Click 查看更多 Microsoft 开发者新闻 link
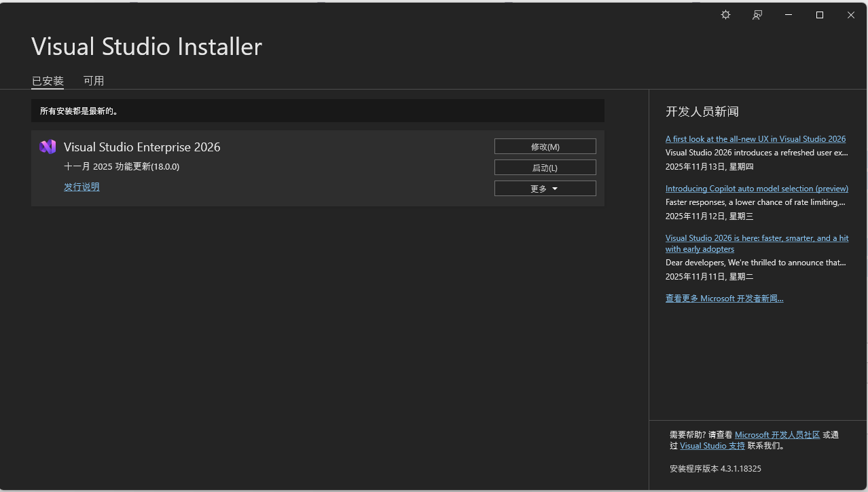 [x=724, y=299]
